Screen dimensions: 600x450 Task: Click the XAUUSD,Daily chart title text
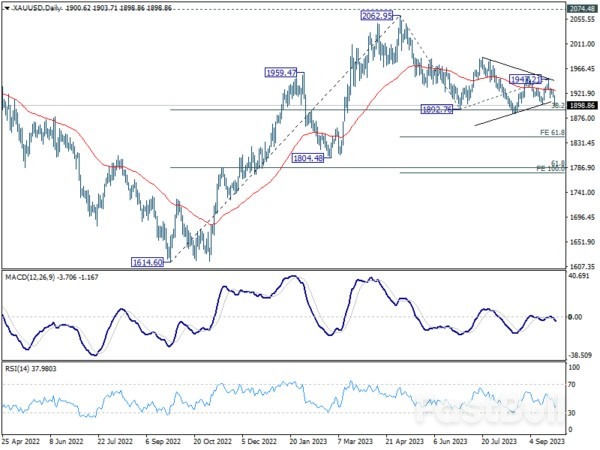click(x=36, y=8)
